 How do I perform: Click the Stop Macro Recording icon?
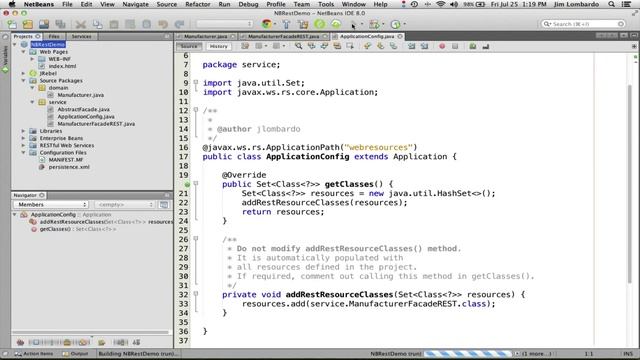point(455,46)
